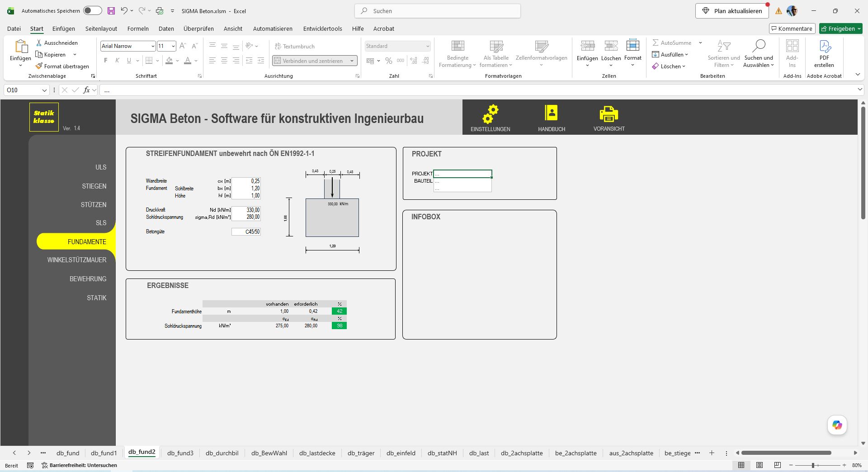Viewport: 868px width, 472px height.
Task: Click the Kommentare button
Action: 792,28
